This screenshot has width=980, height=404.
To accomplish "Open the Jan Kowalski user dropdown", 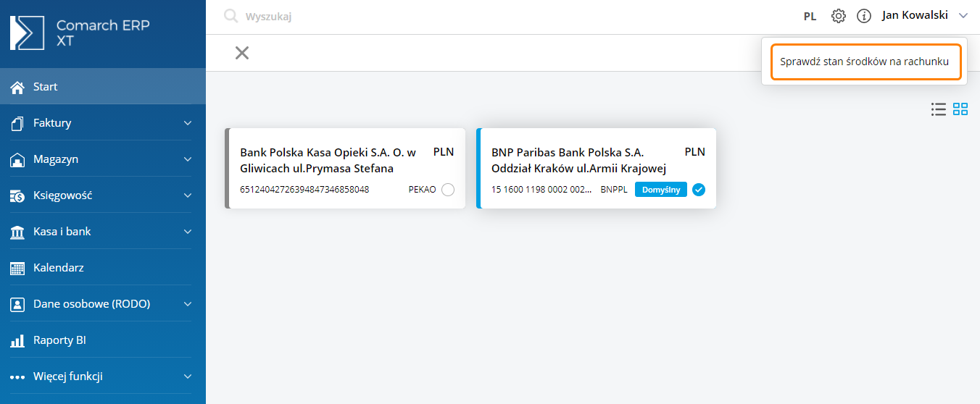I will click(x=924, y=15).
